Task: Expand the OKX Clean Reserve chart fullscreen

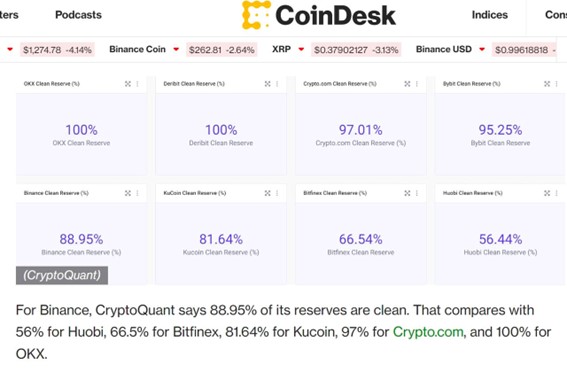Action: coord(128,84)
